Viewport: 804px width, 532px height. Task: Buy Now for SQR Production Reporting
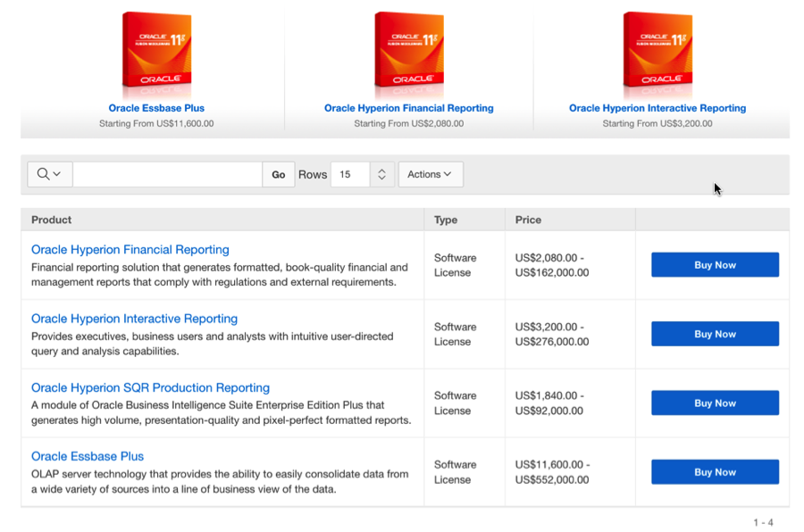click(715, 403)
